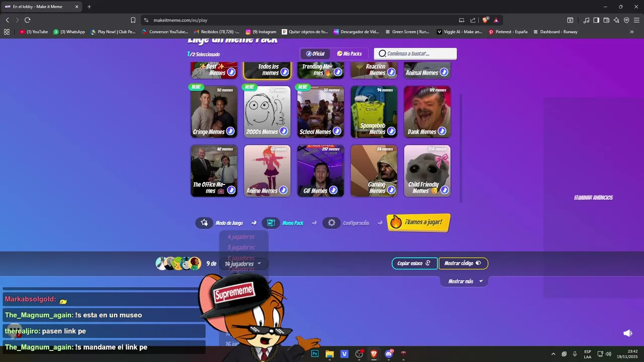The height and width of the screenshot is (362, 644).
Task: Choose 4 jugadores from the player list
Action: [241, 237]
